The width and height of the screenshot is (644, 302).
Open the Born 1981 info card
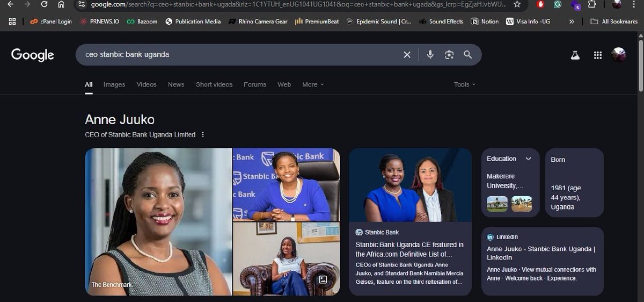click(575, 183)
